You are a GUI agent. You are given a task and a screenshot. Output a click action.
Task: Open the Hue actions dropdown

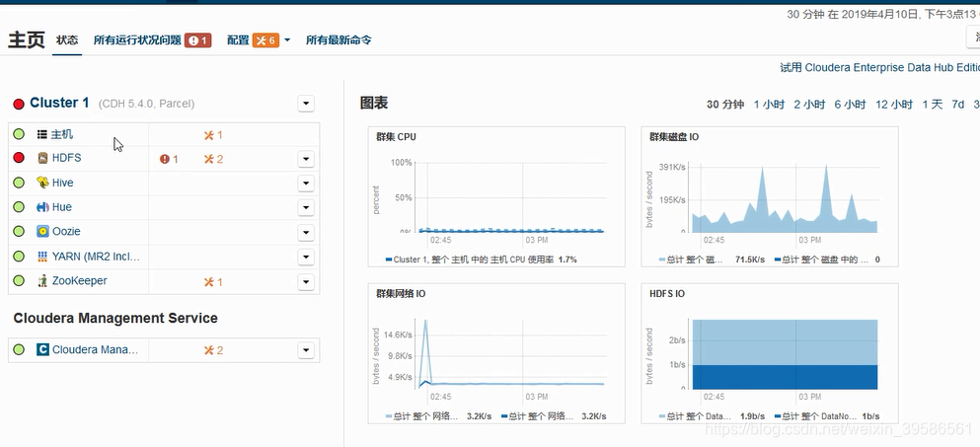pyautogui.click(x=306, y=207)
